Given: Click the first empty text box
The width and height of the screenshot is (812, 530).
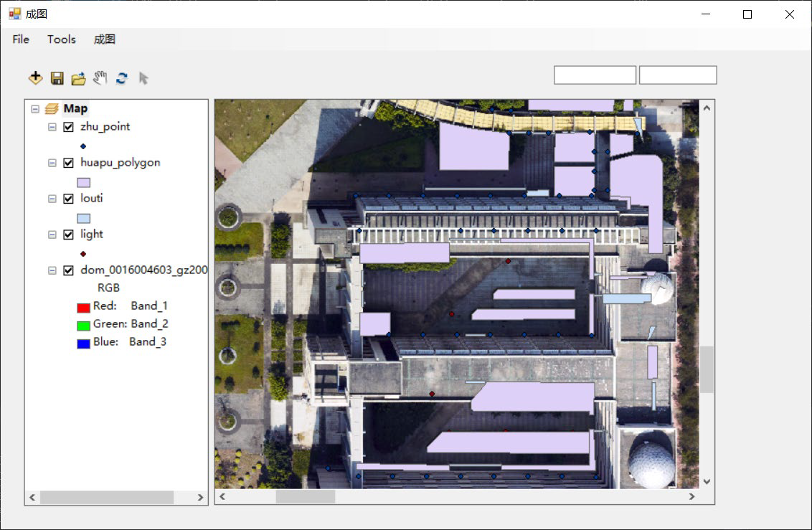Looking at the screenshot, I should 595,75.
